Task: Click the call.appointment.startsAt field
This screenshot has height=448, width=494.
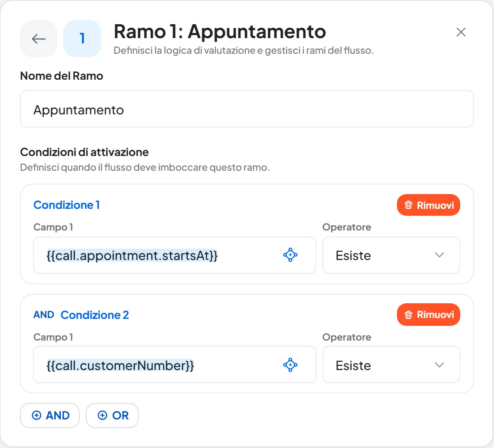Action: pyautogui.click(x=175, y=255)
